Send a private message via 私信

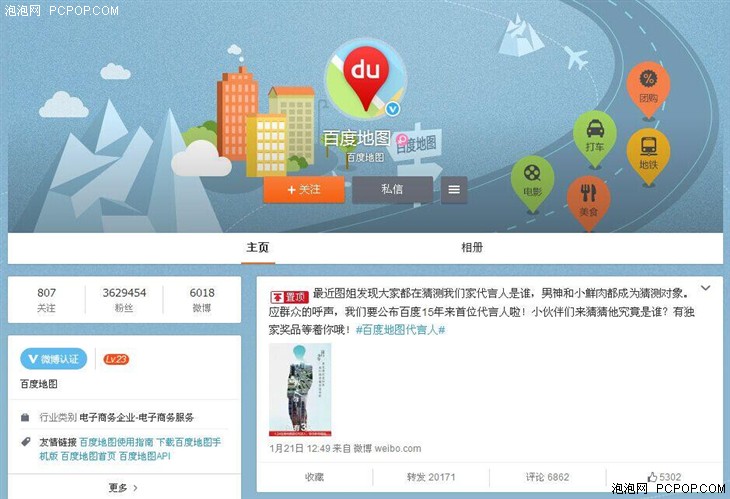(x=392, y=189)
